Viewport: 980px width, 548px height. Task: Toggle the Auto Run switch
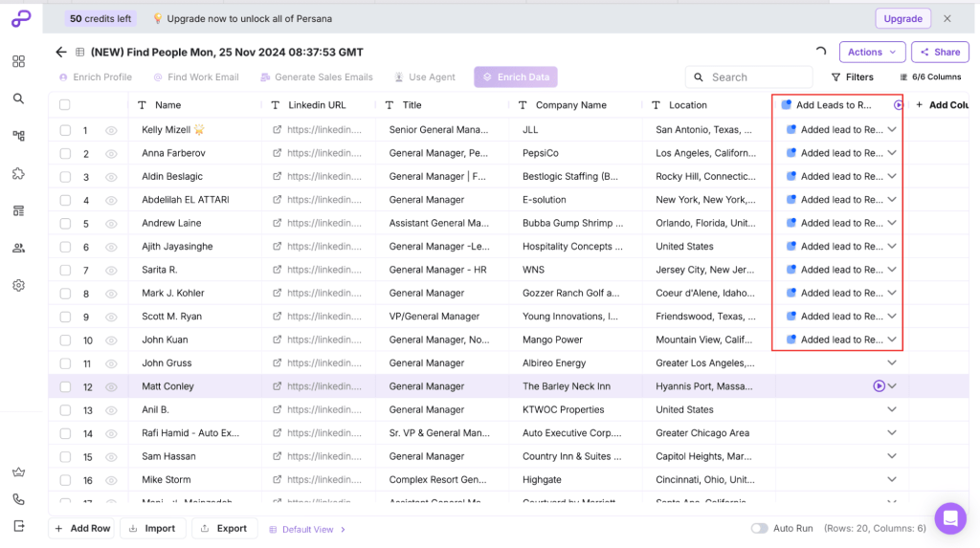pos(759,529)
